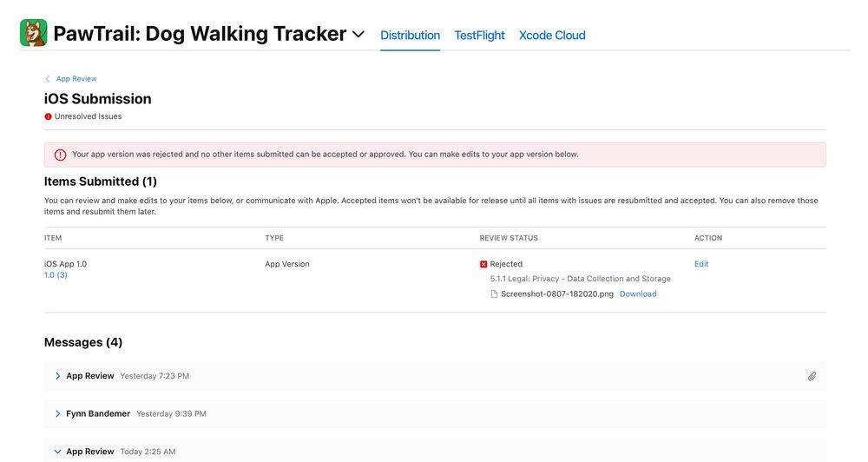Click the Unresolved Issues label
The image size is (868, 462).
88,116
